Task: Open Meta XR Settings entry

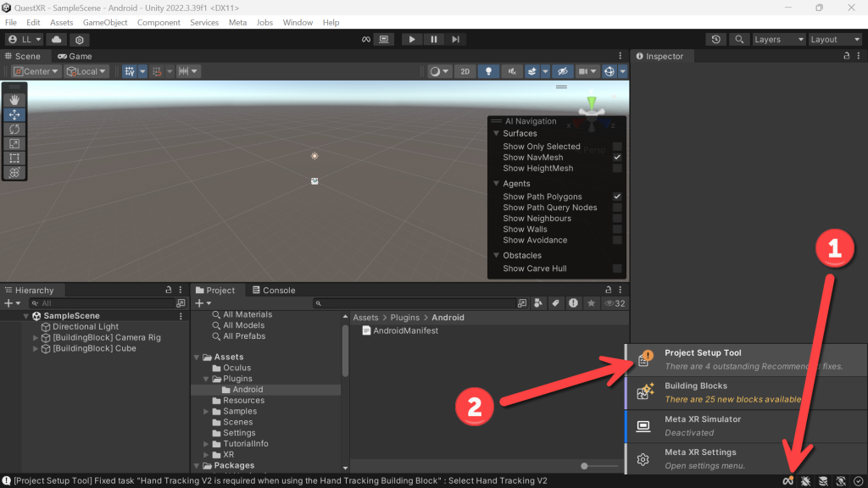Action: [x=746, y=458]
